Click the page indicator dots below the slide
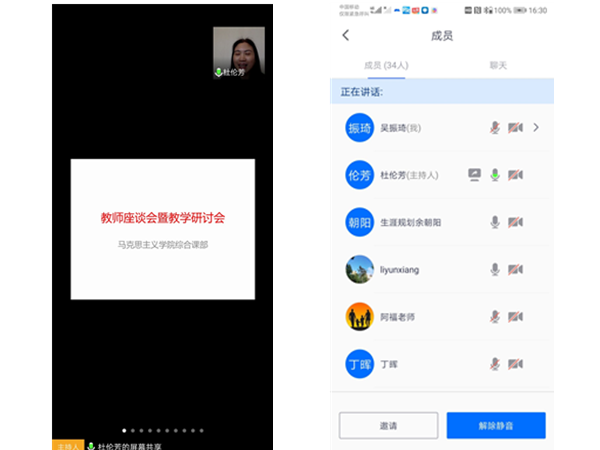 pyautogui.click(x=162, y=430)
